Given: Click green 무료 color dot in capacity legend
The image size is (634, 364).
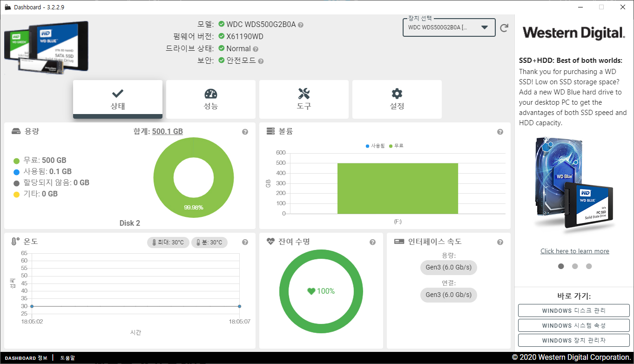Looking at the screenshot, I should [17, 161].
